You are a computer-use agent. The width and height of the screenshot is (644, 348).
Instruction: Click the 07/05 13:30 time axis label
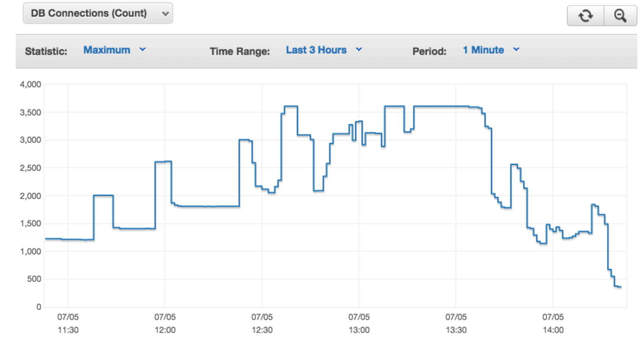pyautogui.click(x=456, y=323)
